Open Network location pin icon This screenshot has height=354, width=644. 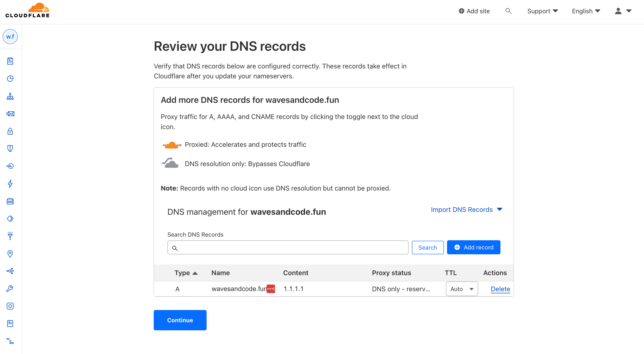(x=10, y=254)
